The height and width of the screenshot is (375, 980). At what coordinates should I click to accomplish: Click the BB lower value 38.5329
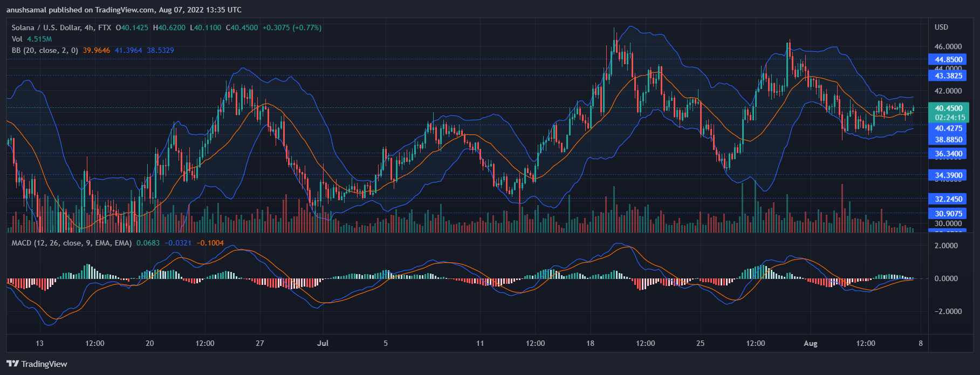tap(160, 50)
